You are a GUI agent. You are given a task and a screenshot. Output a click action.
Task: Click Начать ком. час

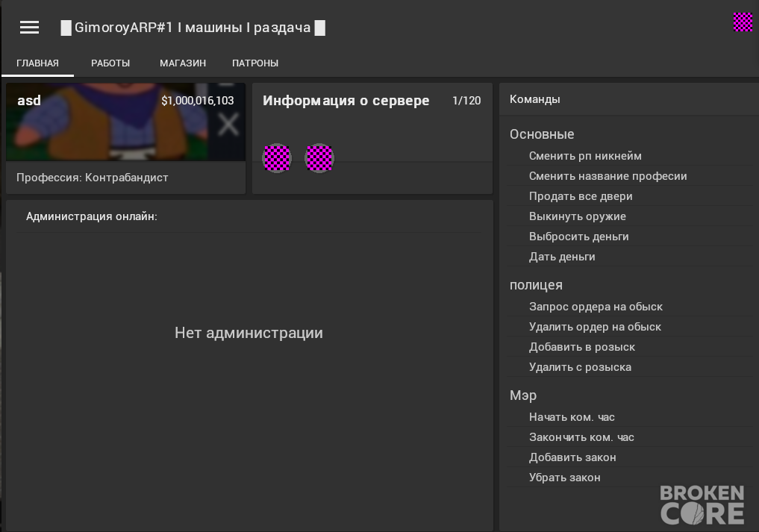(630, 417)
